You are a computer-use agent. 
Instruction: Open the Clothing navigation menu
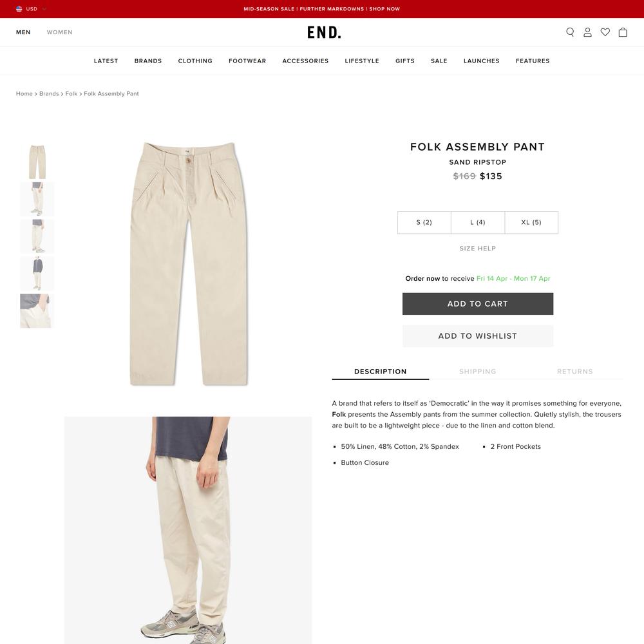point(195,61)
